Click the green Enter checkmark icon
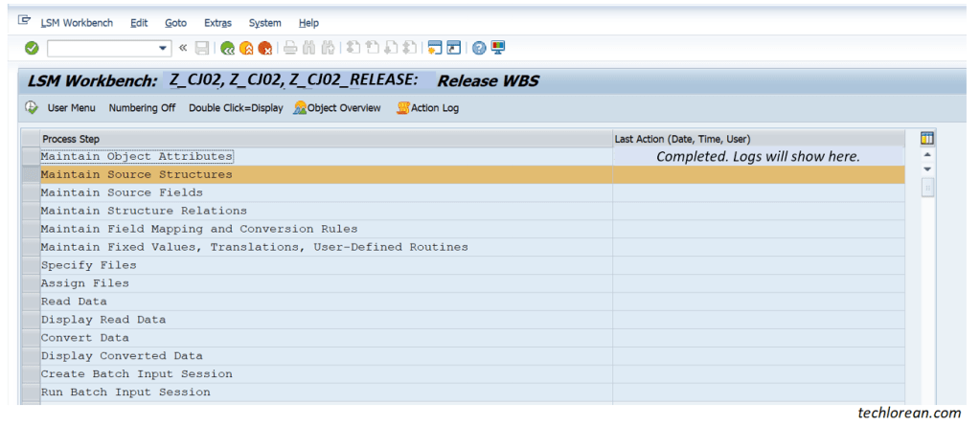 (32, 48)
